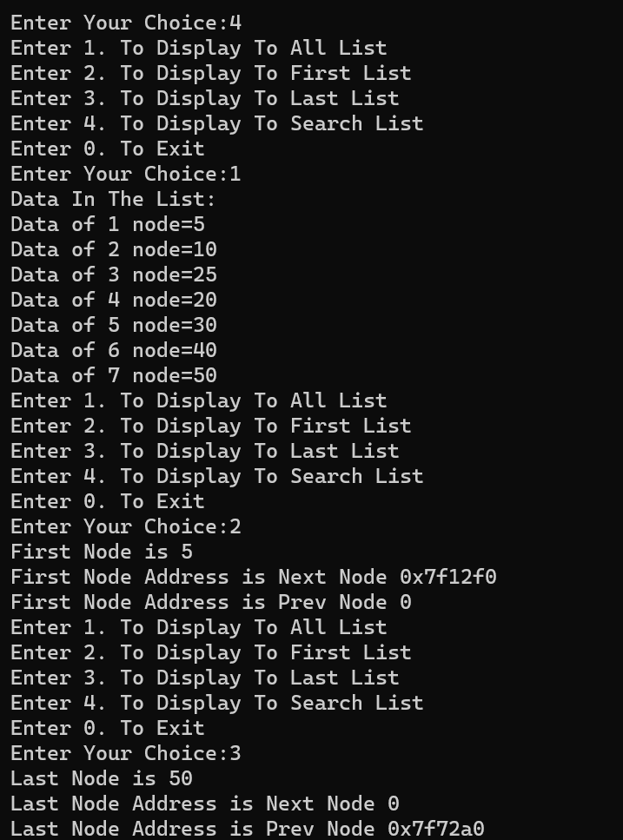Click the 'Data In The List:' heading

pyautogui.click(x=113, y=199)
